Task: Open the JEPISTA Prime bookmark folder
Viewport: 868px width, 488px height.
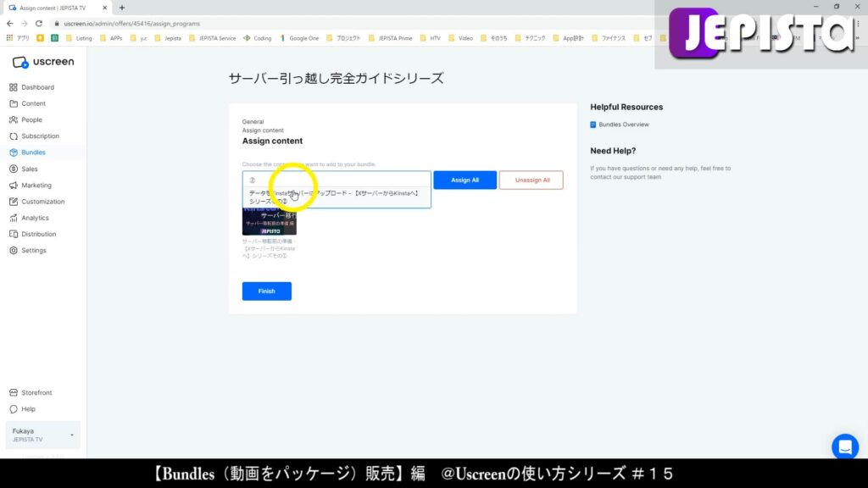Action: click(390, 38)
